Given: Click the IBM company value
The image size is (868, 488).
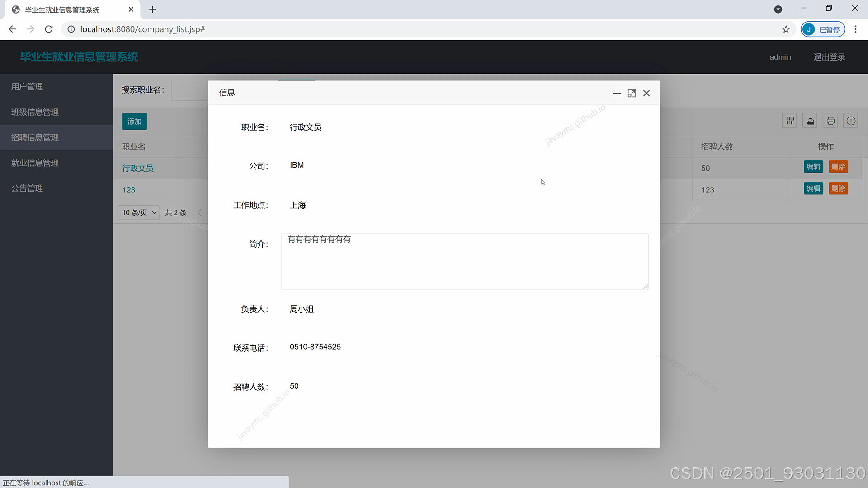Looking at the screenshot, I should click(297, 165).
